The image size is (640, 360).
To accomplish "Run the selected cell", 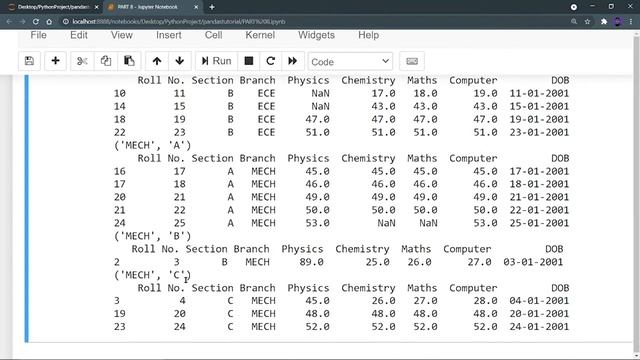I will pos(216,61).
